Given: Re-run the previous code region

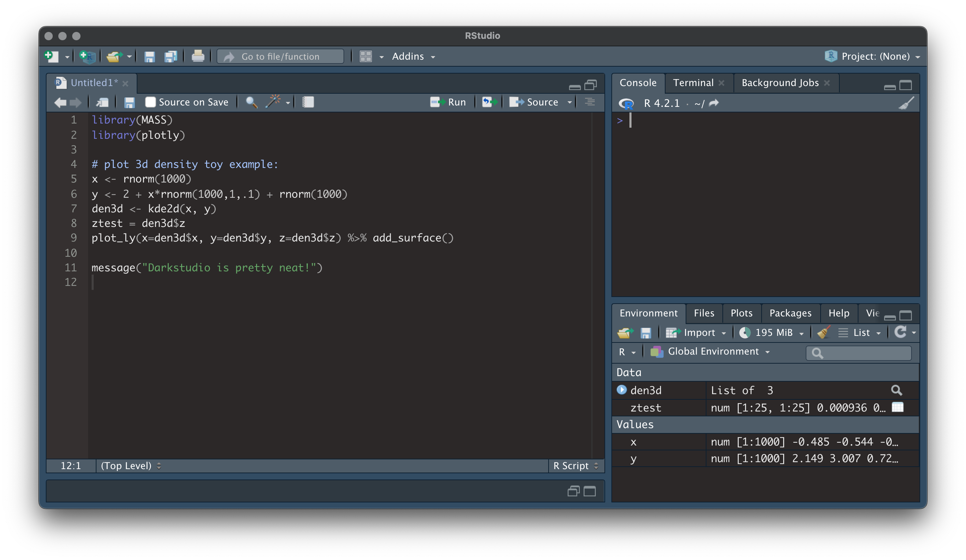Looking at the screenshot, I should click(490, 102).
